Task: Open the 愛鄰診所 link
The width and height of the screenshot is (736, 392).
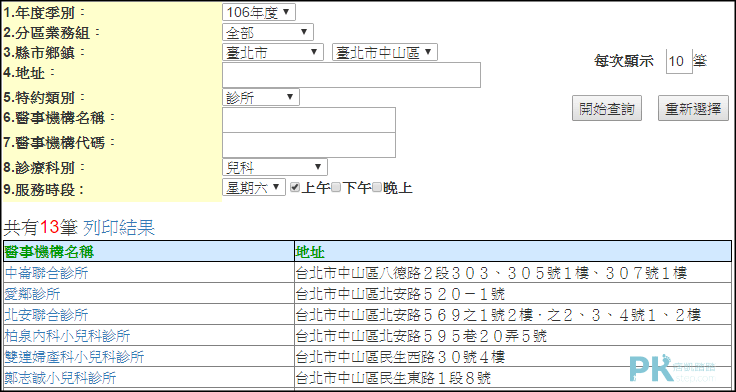Action: pyautogui.click(x=32, y=294)
